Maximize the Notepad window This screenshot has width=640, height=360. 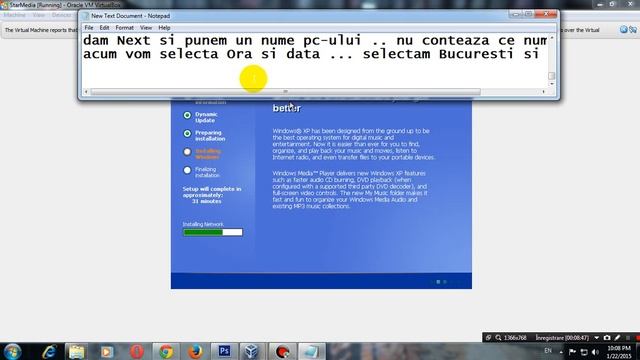point(529,14)
